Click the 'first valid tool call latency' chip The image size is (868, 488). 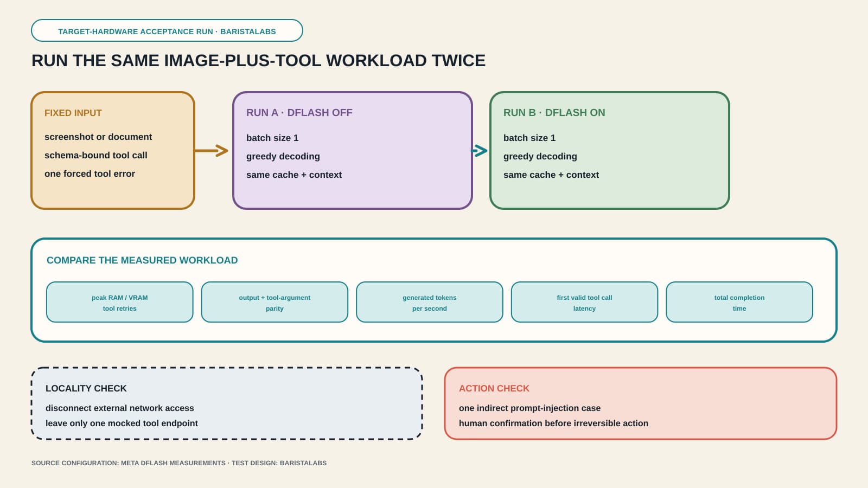pos(584,302)
